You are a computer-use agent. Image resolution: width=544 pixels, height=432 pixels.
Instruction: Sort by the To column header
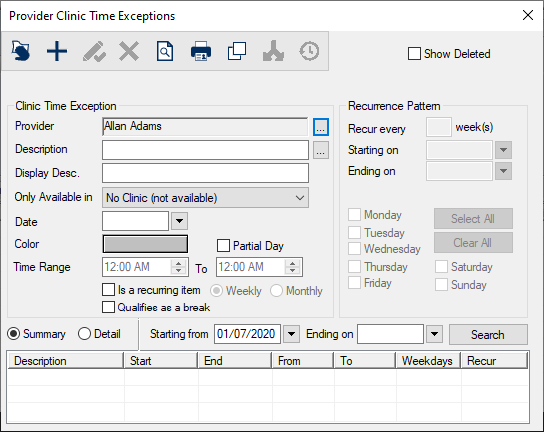point(365,361)
